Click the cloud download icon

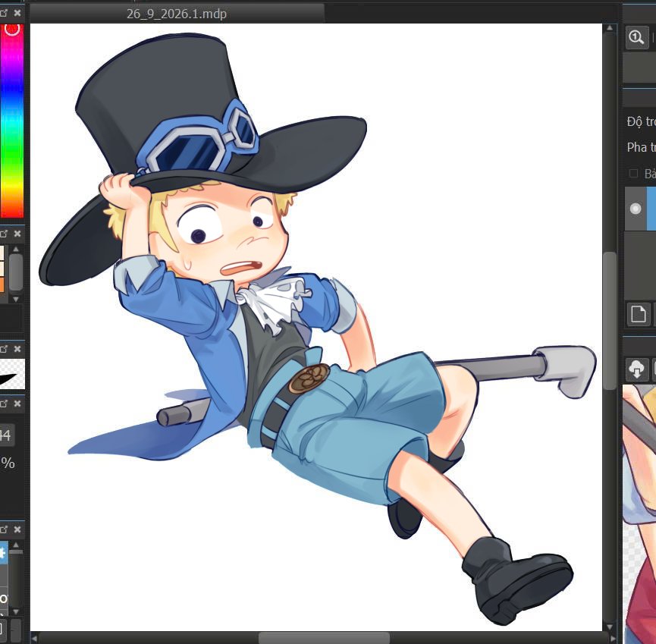click(x=637, y=369)
